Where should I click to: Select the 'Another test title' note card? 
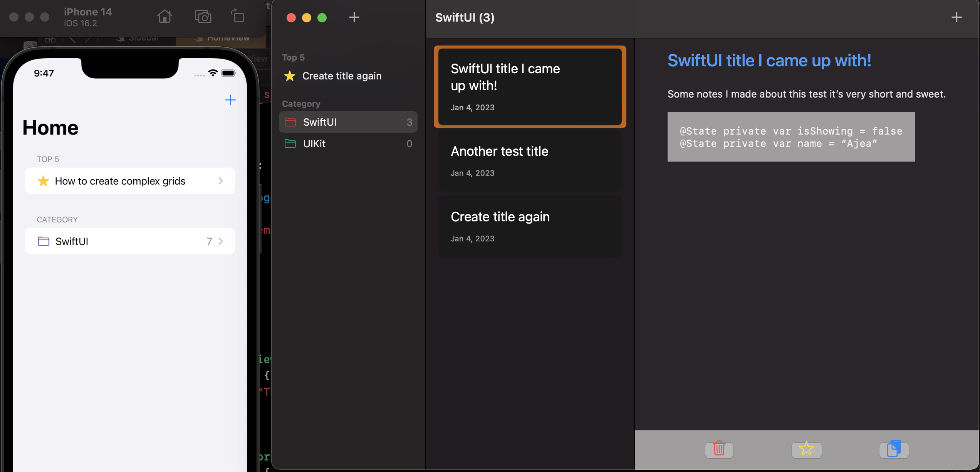(x=530, y=161)
